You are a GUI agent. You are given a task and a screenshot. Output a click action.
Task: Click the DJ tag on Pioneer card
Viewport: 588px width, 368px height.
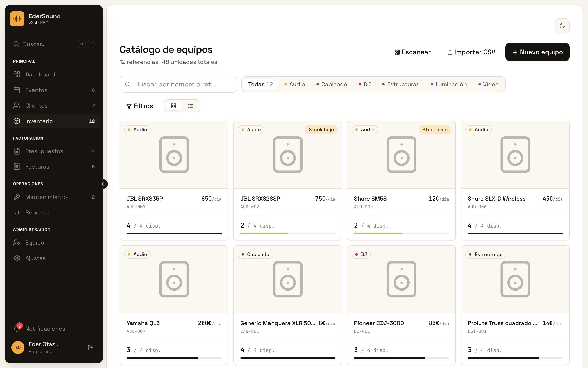361,254
